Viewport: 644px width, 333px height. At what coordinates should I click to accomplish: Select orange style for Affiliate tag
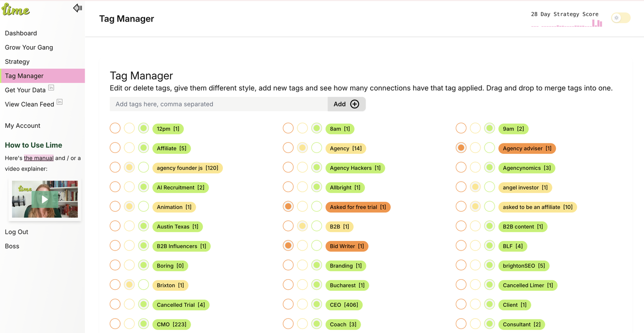(115, 148)
